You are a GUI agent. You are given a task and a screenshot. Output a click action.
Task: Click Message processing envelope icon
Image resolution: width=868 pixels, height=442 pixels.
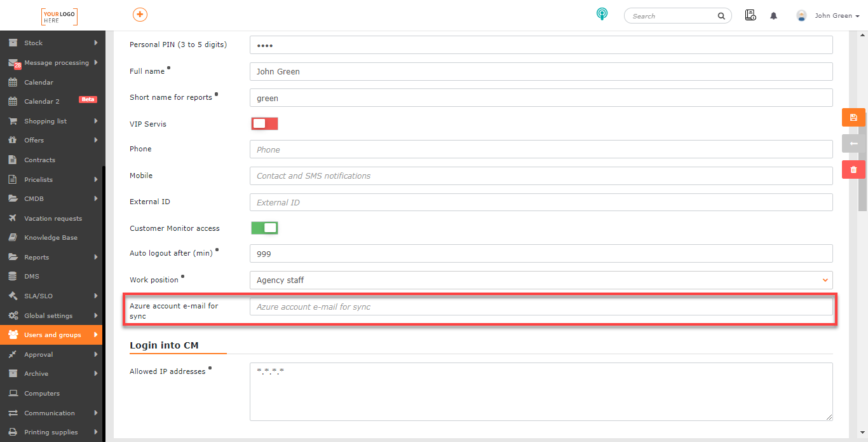pos(13,62)
